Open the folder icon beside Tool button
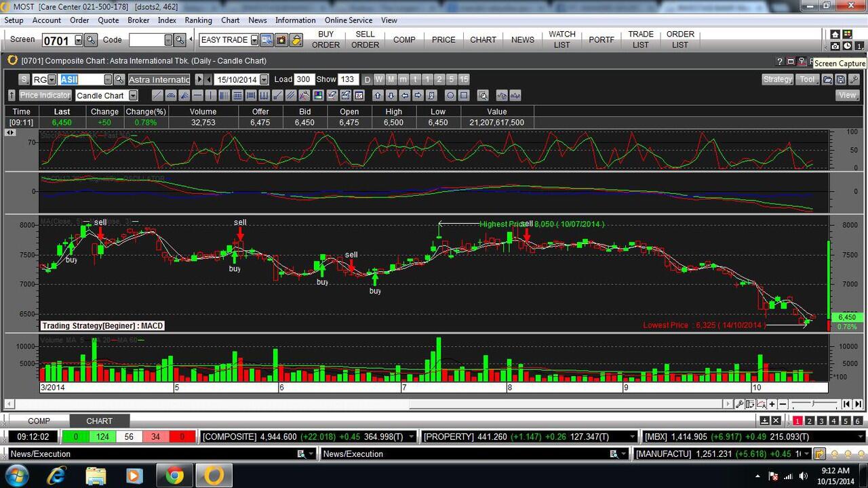Viewport: 868px width, 488px height. pyautogui.click(x=827, y=79)
